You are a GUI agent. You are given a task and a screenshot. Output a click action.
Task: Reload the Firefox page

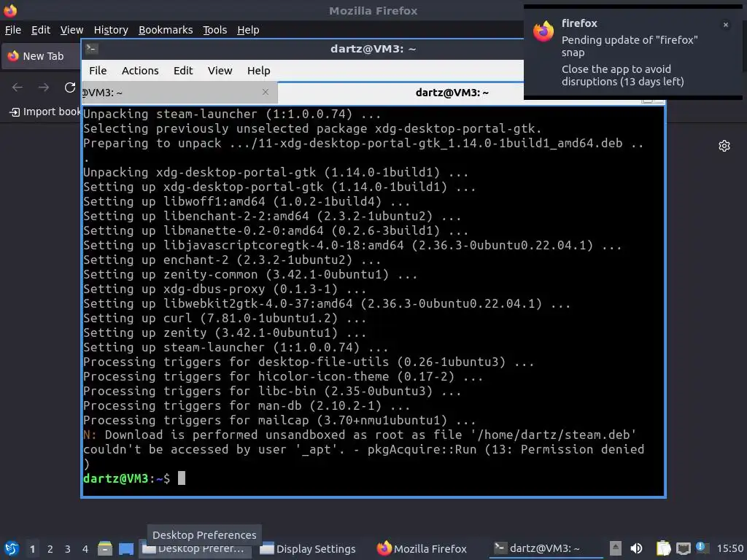[x=70, y=87]
